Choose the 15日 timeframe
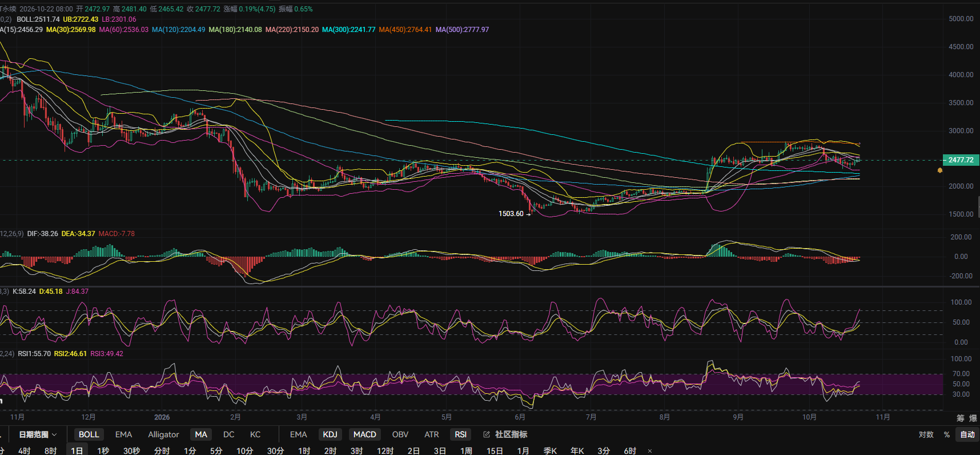980x455 pixels. tap(495, 451)
